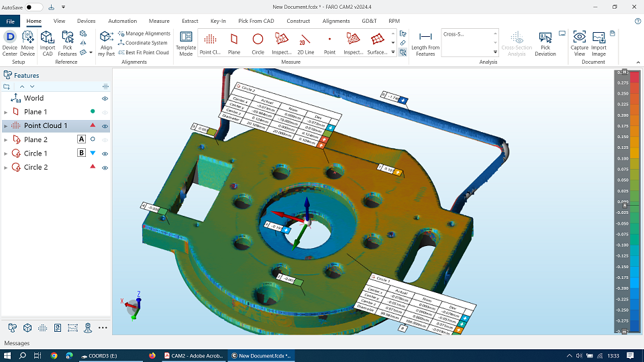The width and height of the screenshot is (644, 362).
Task: Open the GD&T tab
Action: 369,21
